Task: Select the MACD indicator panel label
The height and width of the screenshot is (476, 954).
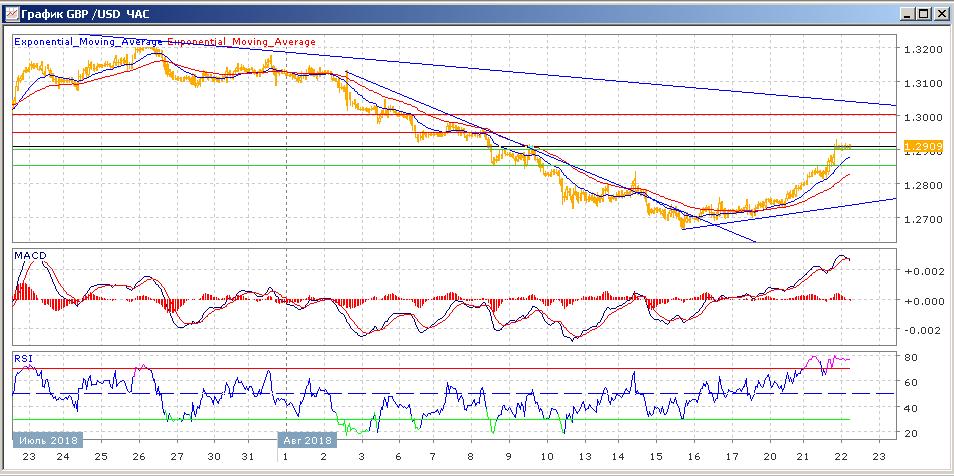Action: [30, 256]
